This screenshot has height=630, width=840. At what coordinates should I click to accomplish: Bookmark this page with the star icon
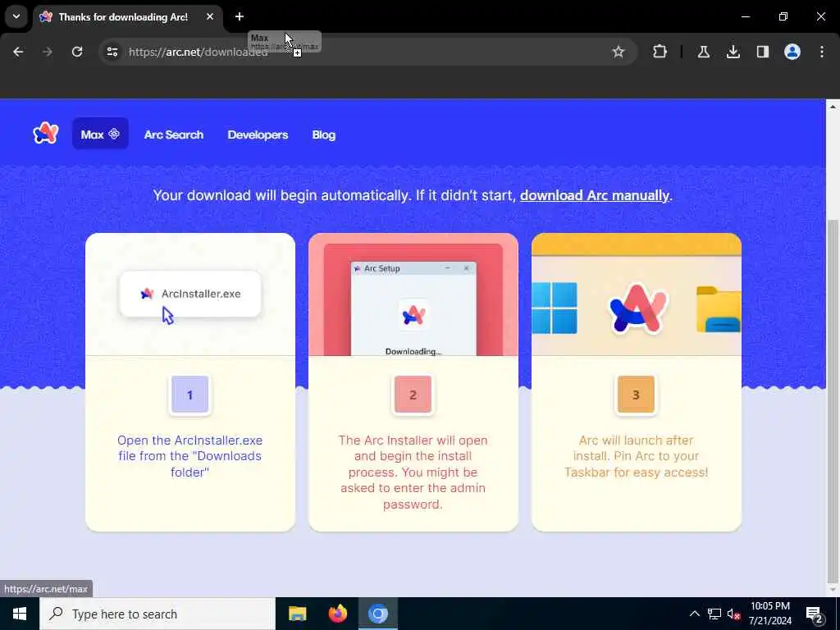coord(619,52)
